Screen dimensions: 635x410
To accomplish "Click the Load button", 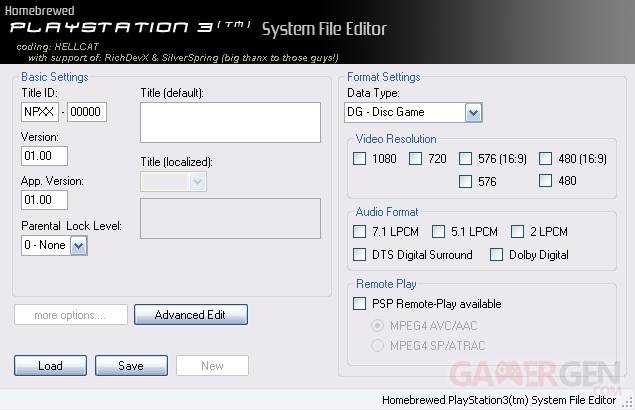I will coord(51,366).
